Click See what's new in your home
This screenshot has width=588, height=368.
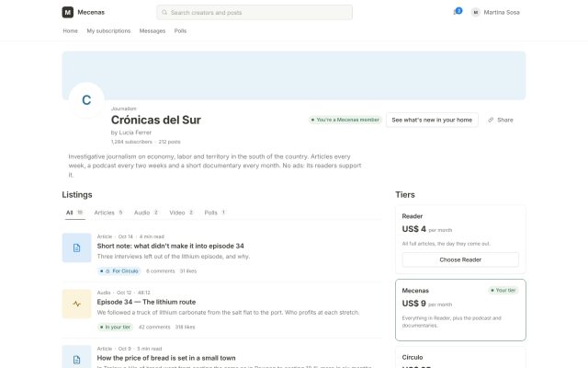tap(432, 121)
